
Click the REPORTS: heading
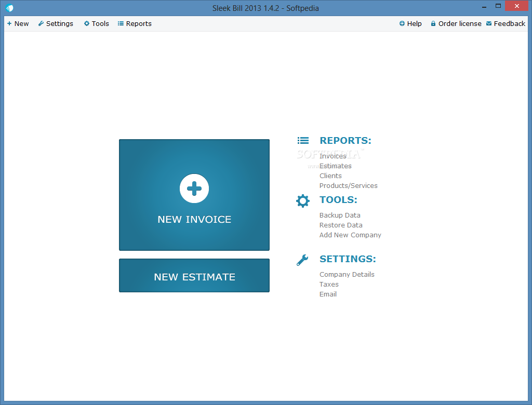pyautogui.click(x=345, y=140)
